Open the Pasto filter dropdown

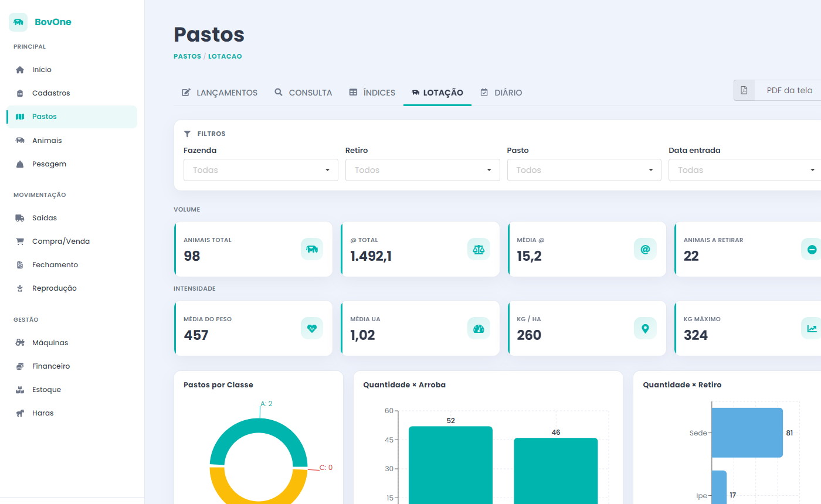584,170
